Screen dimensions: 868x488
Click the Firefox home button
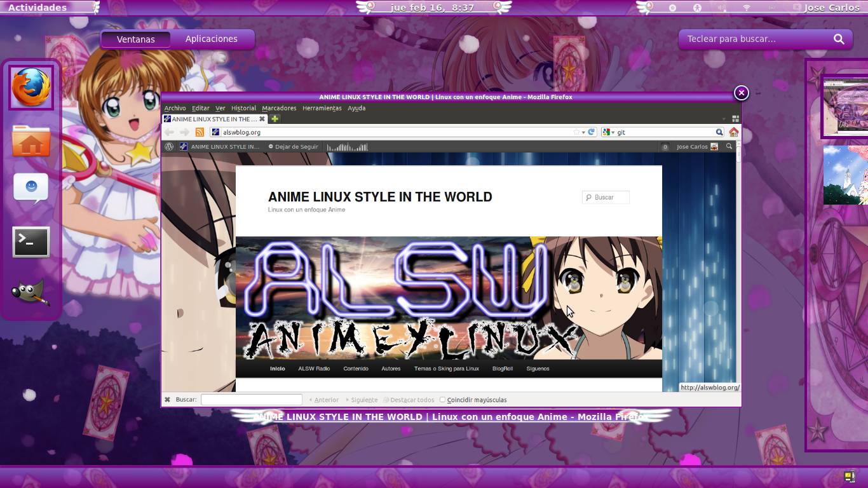(x=733, y=132)
